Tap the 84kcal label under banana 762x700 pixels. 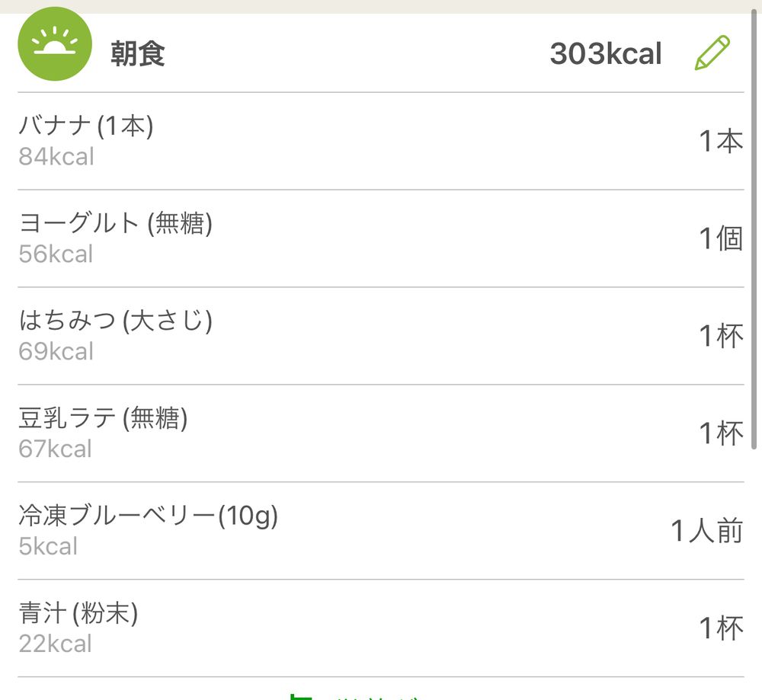pyautogui.click(x=56, y=157)
